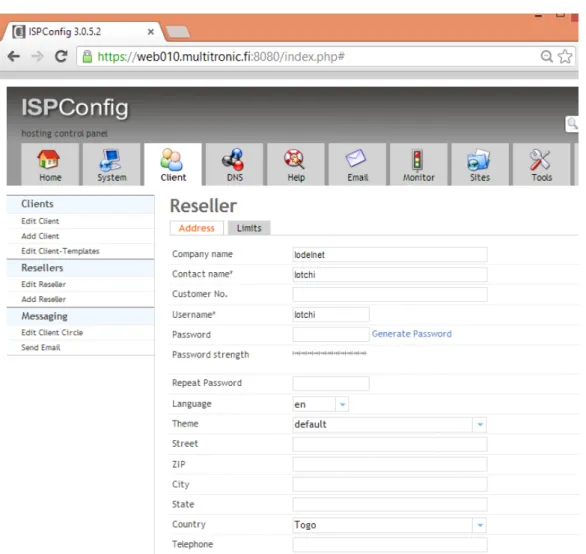Open Add Client in sidebar

pyautogui.click(x=40, y=236)
